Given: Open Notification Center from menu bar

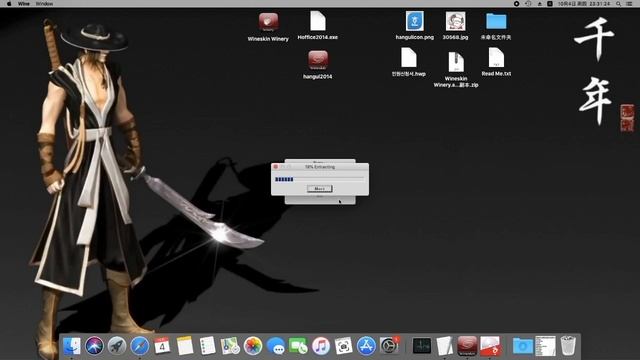Looking at the screenshot, I should tap(630, 4).
